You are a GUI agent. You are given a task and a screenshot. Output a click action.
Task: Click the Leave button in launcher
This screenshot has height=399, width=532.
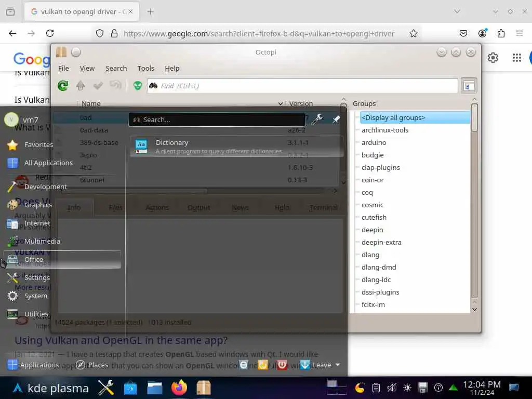pyautogui.click(x=315, y=365)
